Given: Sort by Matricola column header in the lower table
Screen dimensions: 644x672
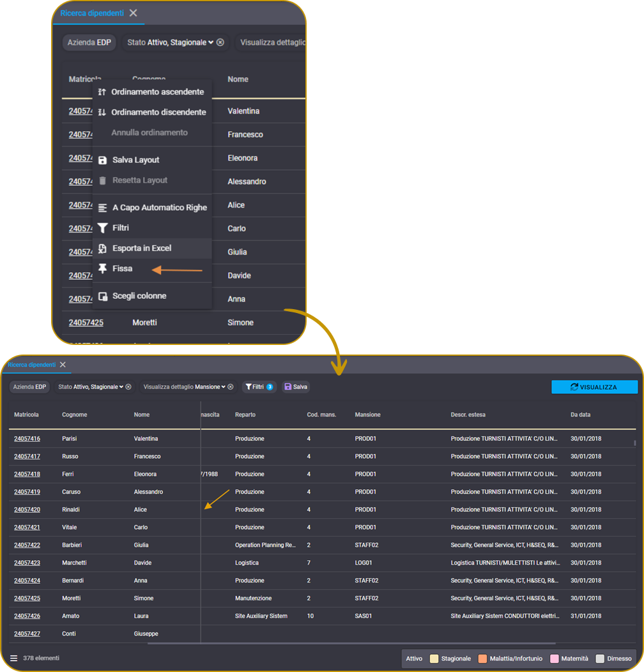Looking at the screenshot, I should pyautogui.click(x=26, y=415).
